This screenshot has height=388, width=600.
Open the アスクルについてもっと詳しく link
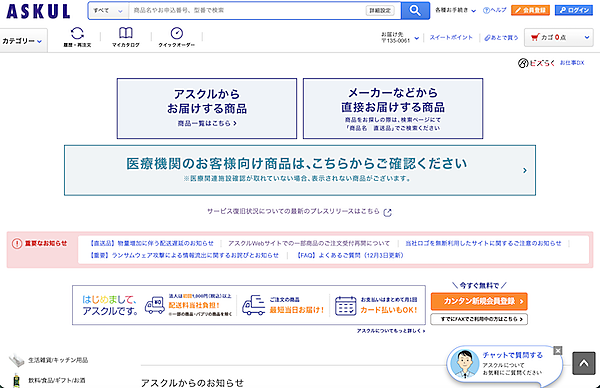391,331
